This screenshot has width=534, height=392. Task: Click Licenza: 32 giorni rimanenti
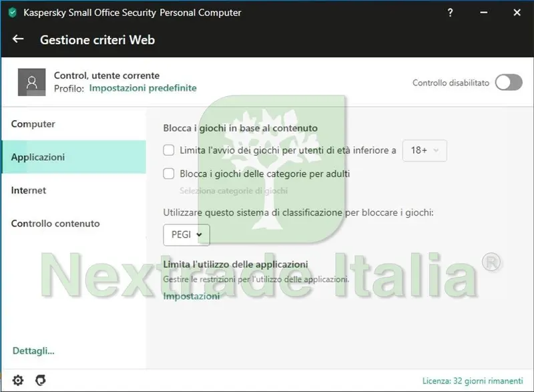pyautogui.click(x=473, y=381)
